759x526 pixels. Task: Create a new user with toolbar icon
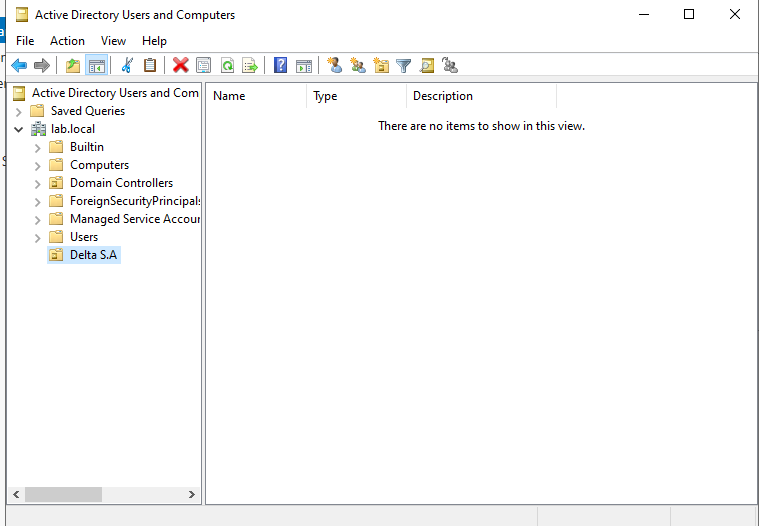[x=334, y=66]
